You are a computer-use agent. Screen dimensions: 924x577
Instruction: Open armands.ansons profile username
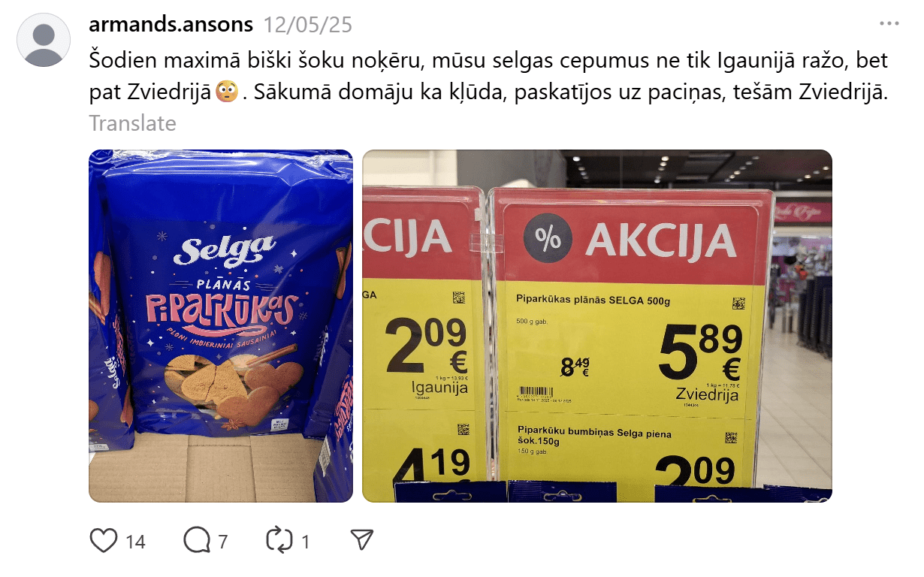tap(171, 24)
